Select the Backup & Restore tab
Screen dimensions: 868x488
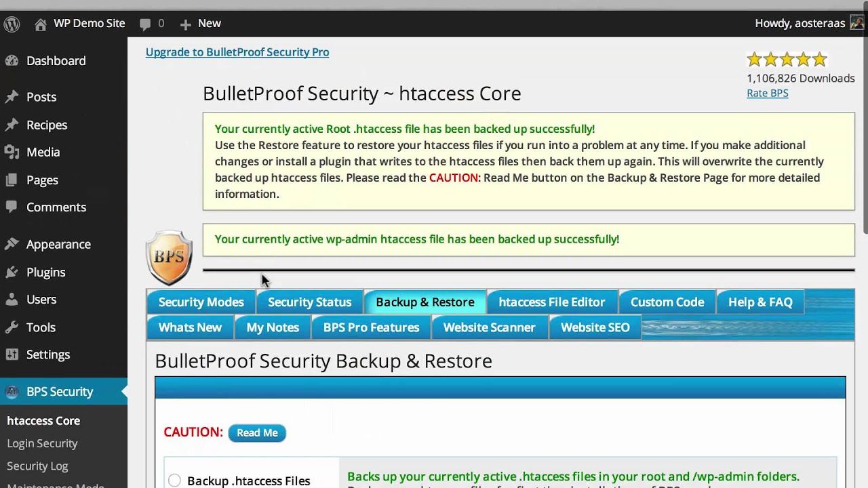425,302
